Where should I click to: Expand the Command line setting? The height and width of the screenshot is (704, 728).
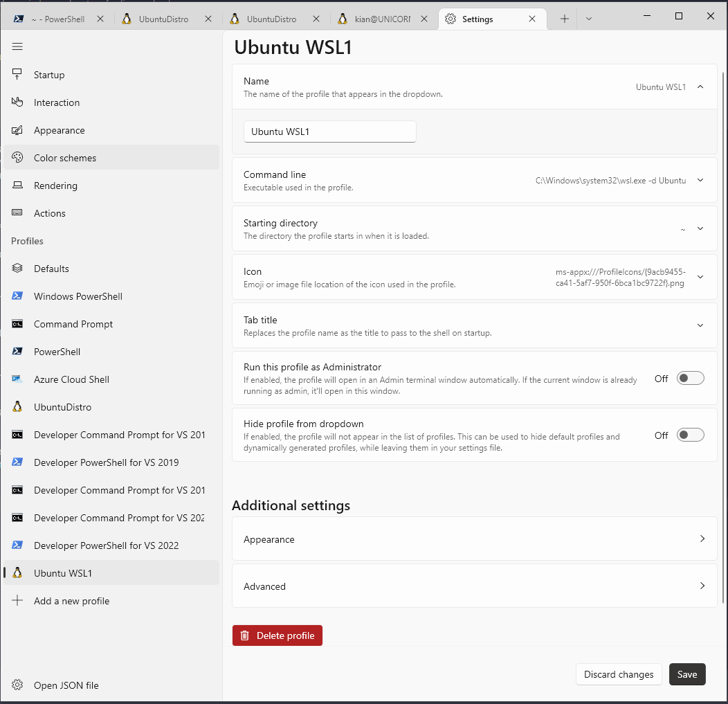tap(700, 180)
